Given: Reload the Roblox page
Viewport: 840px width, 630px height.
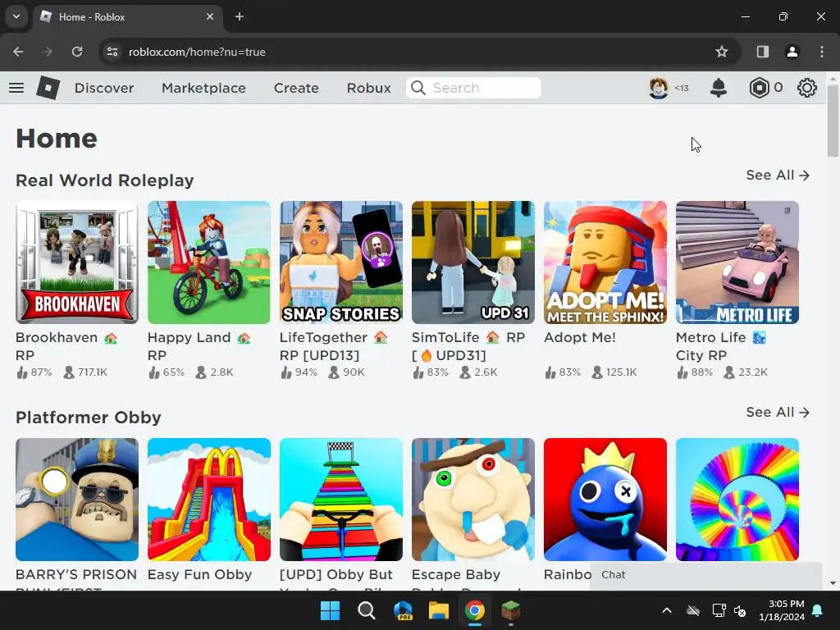Looking at the screenshot, I should tap(77, 52).
